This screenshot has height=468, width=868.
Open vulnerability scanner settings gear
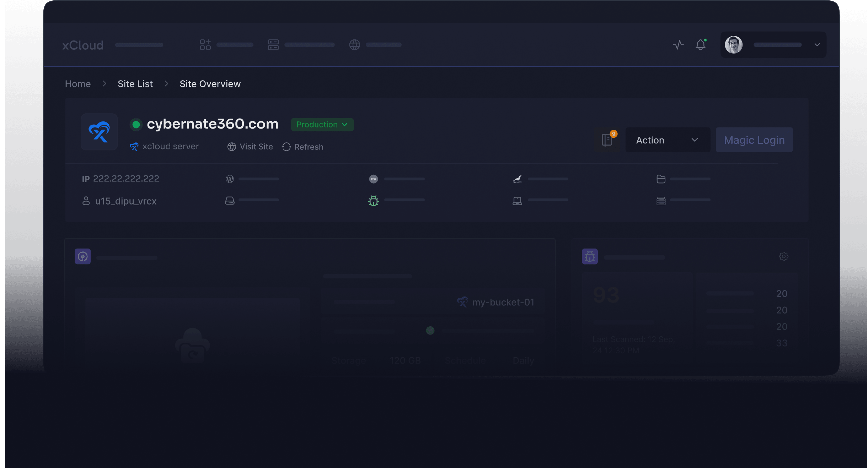tap(783, 256)
